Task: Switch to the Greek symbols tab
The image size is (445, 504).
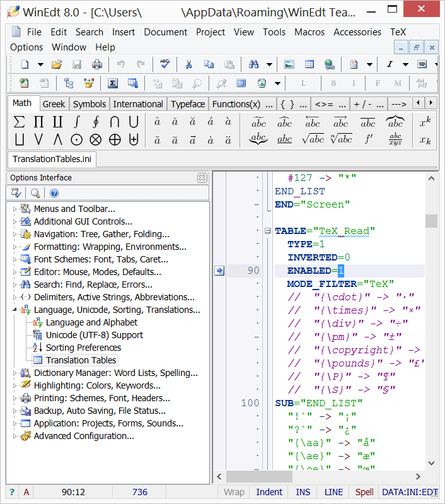Action: pyautogui.click(x=54, y=104)
